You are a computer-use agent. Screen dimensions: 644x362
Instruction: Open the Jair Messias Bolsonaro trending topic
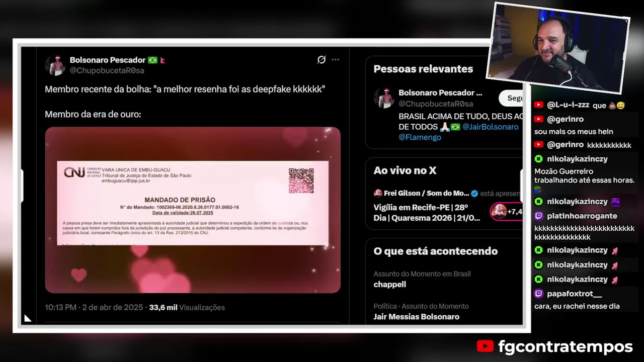(416, 317)
